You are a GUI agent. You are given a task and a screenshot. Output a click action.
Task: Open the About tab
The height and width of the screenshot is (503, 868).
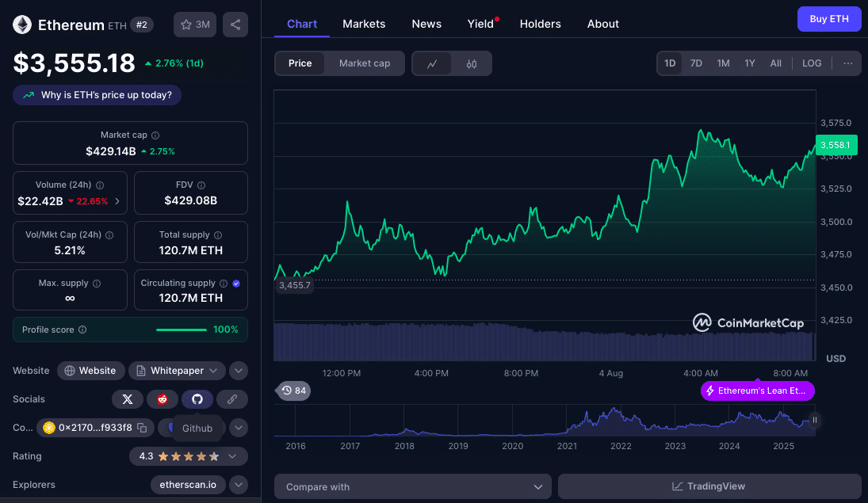coord(602,24)
